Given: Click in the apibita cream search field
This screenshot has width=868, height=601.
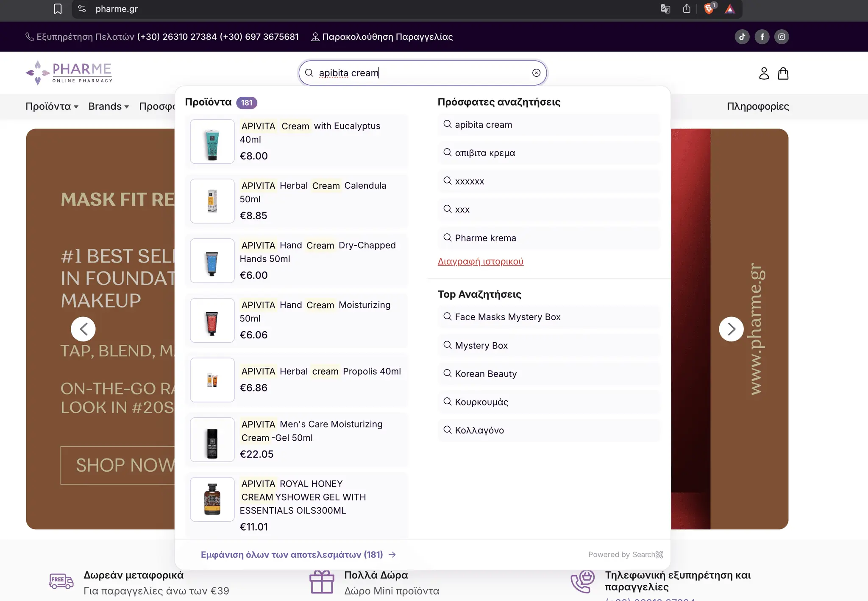Looking at the screenshot, I should (422, 73).
